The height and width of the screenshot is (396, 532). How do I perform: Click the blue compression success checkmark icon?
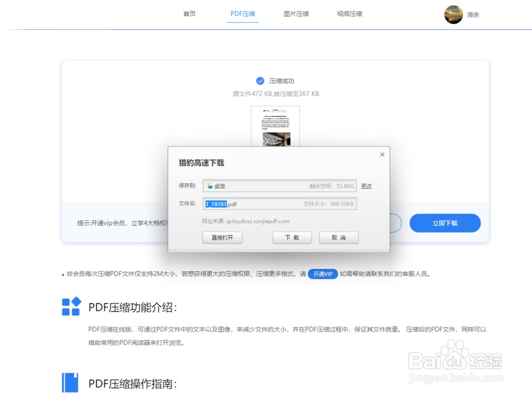click(260, 81)
